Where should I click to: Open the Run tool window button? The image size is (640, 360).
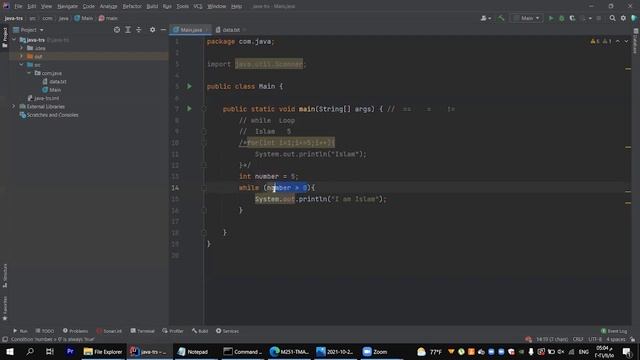click(x=20, y=331)
